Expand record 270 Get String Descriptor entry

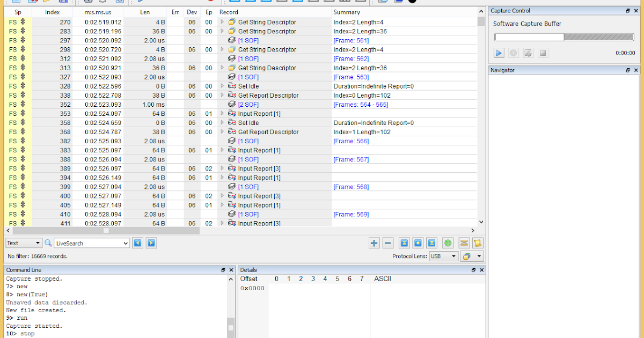pos(222,22)
